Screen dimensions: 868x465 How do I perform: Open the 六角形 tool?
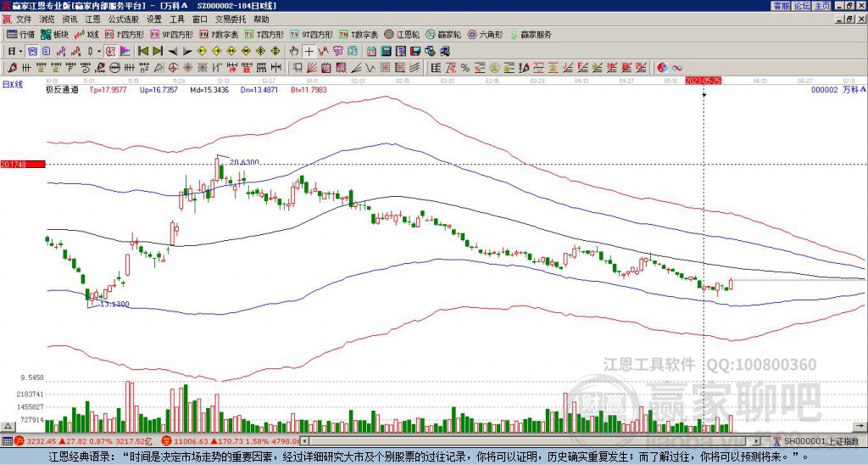pos(486,34)
